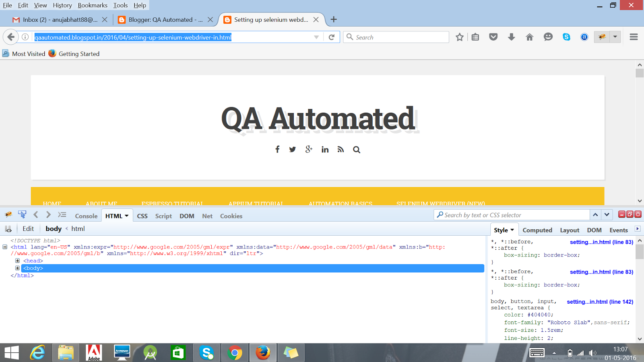644x362 pixels.
Task: Switch to the Firebug Net tab
Action: pyautogui.click(x=207, y=216)
